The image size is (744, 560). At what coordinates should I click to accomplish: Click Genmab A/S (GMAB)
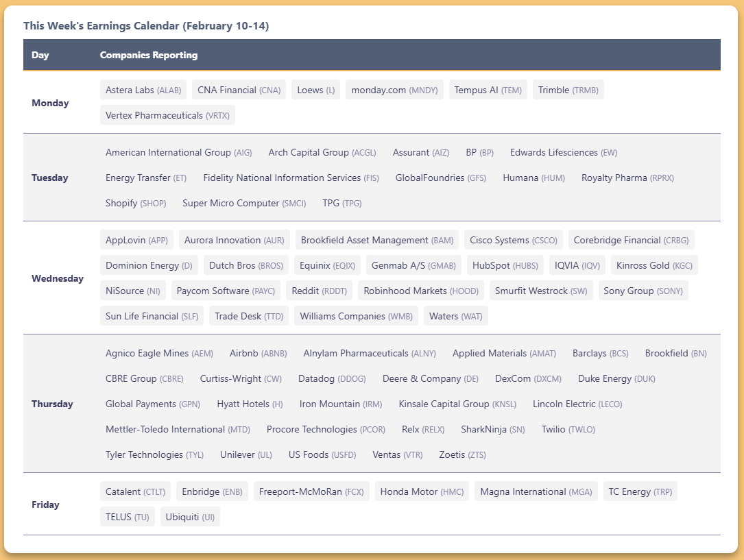pyautogui.click(x=413, y=265)
